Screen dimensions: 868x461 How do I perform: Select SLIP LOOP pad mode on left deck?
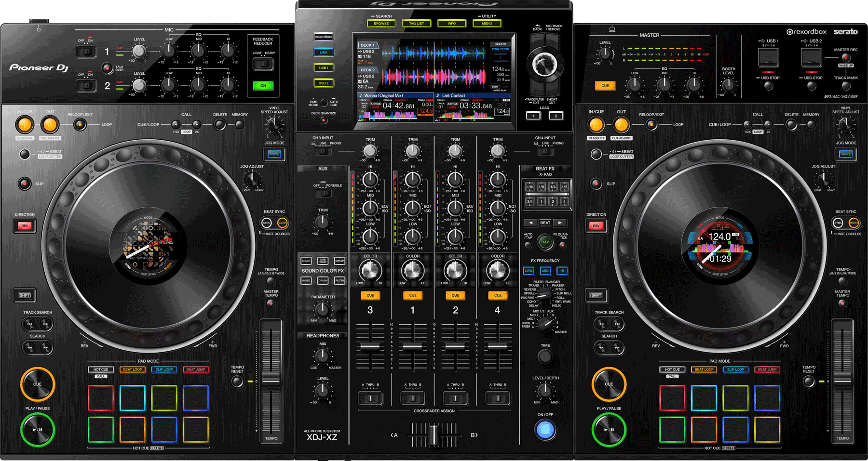(x=164, y=369)
